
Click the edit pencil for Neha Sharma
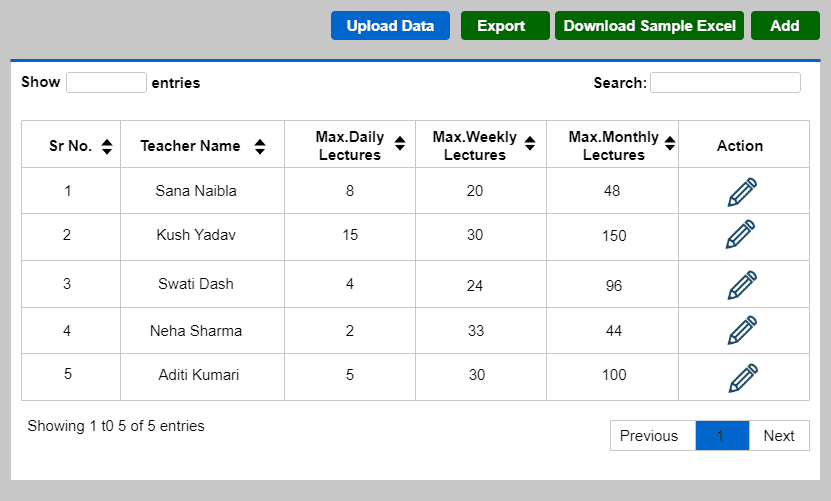pyautogui.click(x=742, y=330)
